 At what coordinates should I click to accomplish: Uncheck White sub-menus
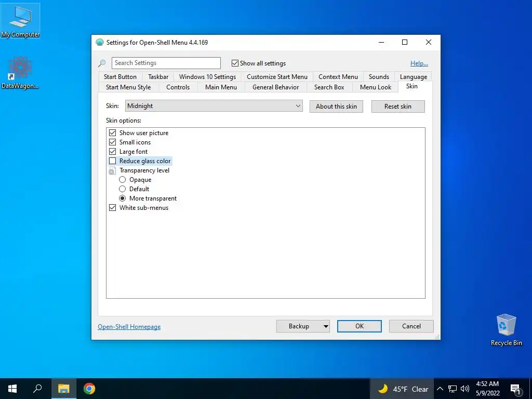(112, 208)
